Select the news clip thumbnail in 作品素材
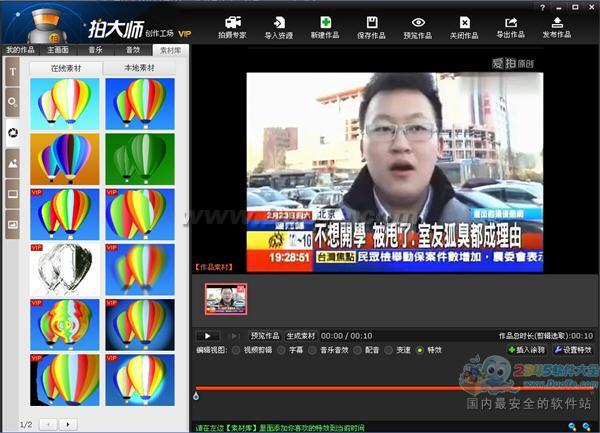 pos(226,299)
